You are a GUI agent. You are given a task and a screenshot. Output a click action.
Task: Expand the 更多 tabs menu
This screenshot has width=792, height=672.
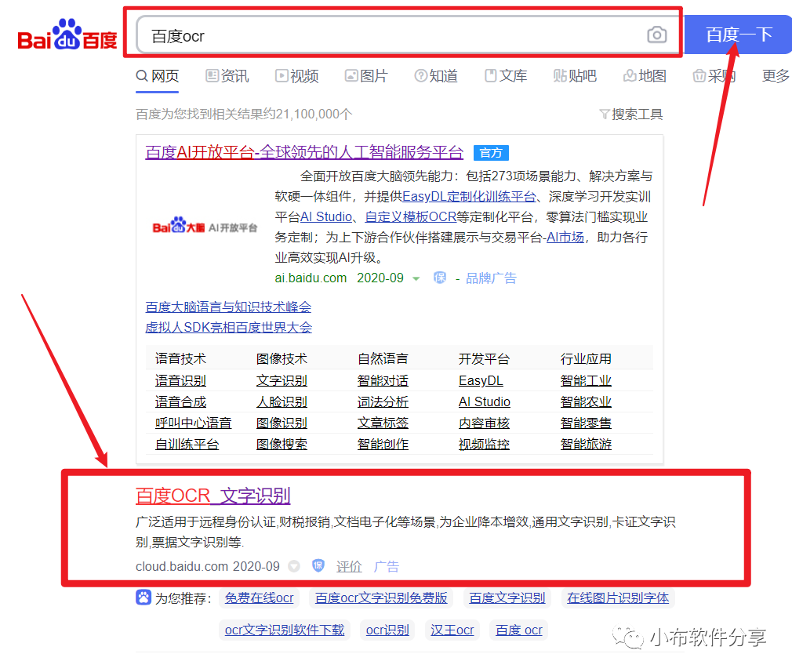(776, 76)
